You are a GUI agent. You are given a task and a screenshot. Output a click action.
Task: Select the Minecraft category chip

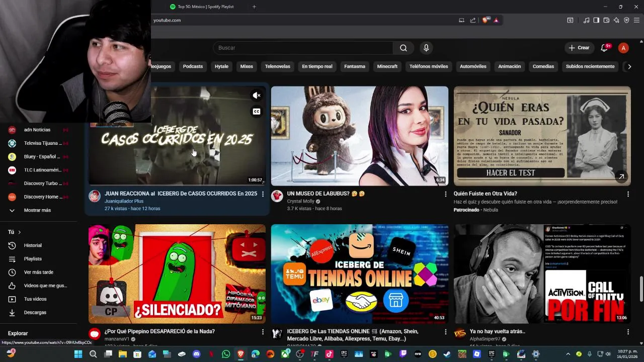point(387,66)
